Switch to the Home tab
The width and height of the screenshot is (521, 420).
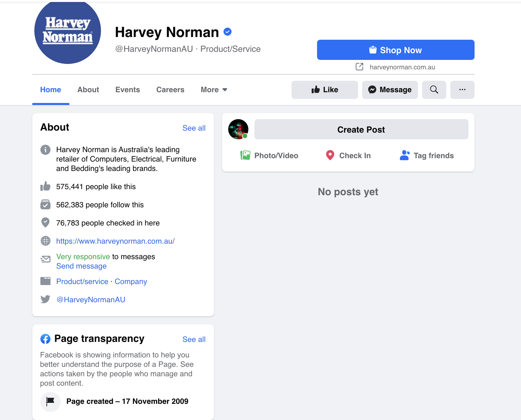pos(50,90)
